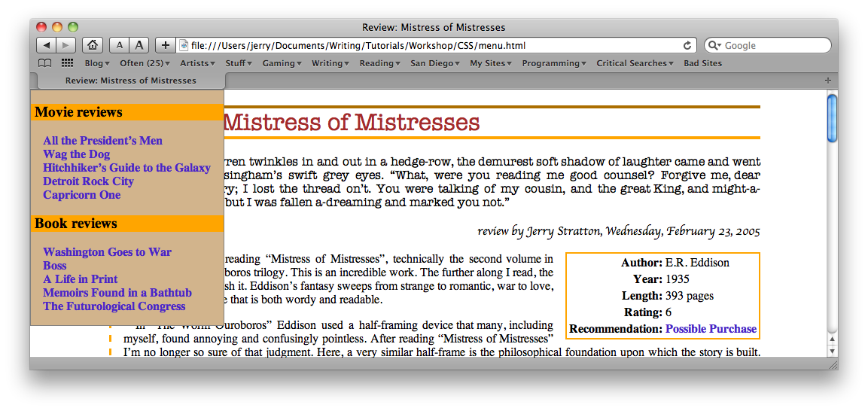Click the Forward navigation arrow

(65, 45)
